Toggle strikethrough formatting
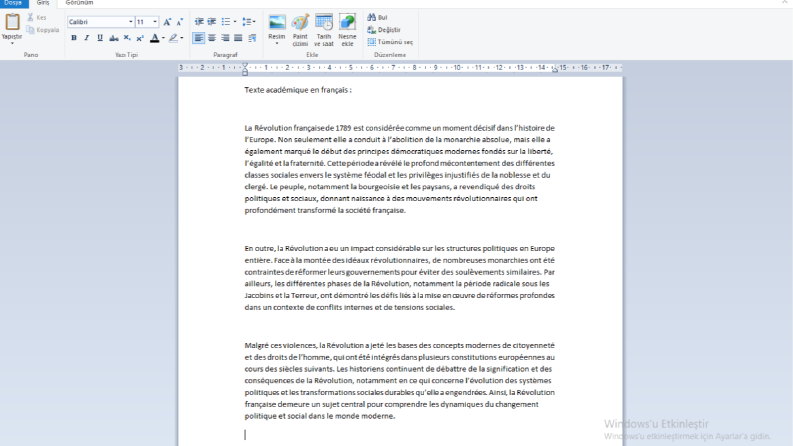 click(114, 38)
